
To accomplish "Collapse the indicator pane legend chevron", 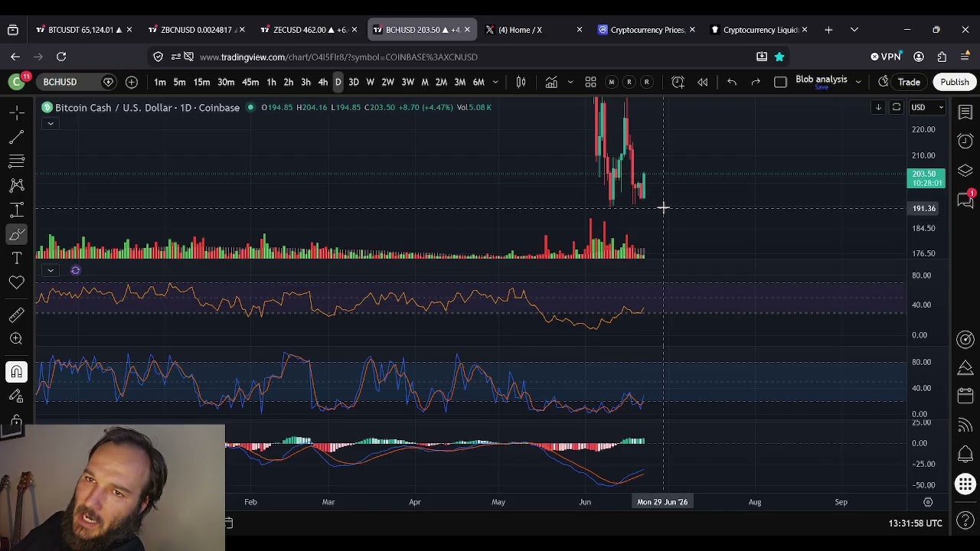I will pos(50,270).
